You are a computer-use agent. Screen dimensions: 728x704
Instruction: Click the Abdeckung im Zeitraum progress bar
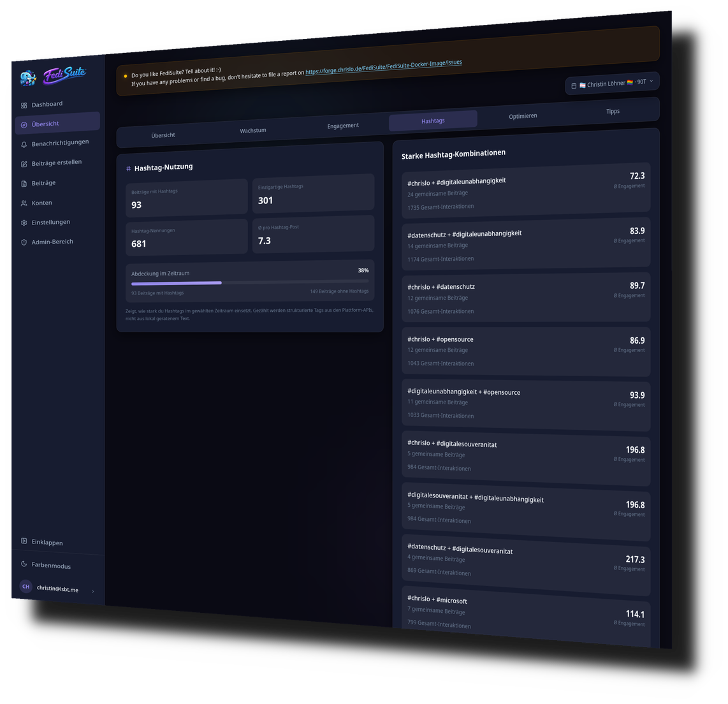point(250,282)
